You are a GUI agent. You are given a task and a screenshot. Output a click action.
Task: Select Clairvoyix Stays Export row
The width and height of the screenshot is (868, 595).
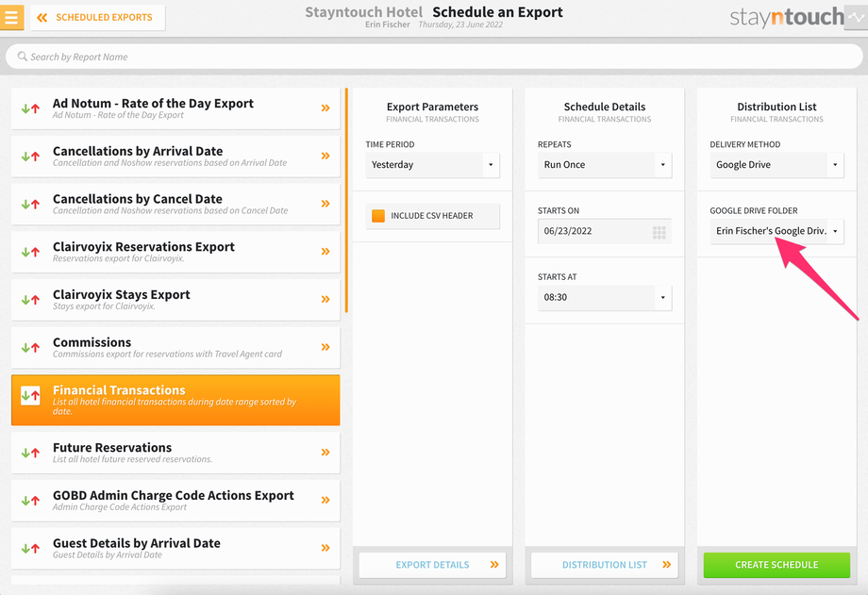point(175,300)
